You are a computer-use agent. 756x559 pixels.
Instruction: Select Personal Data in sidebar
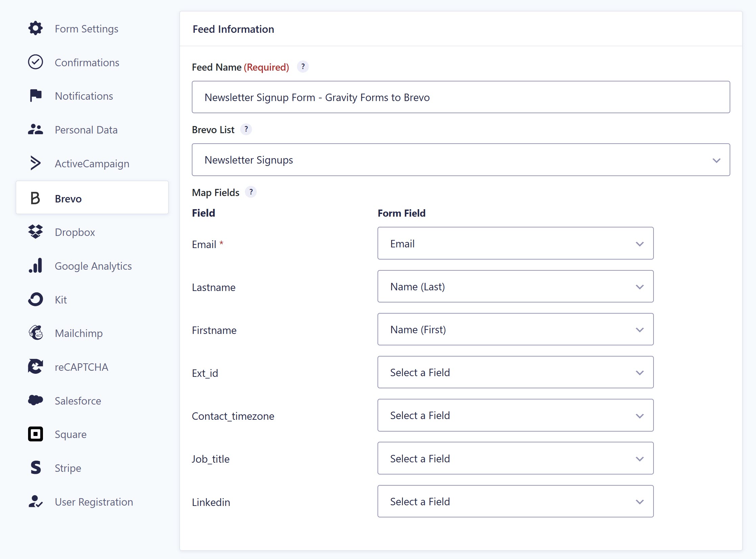click(x=86, y=130)
